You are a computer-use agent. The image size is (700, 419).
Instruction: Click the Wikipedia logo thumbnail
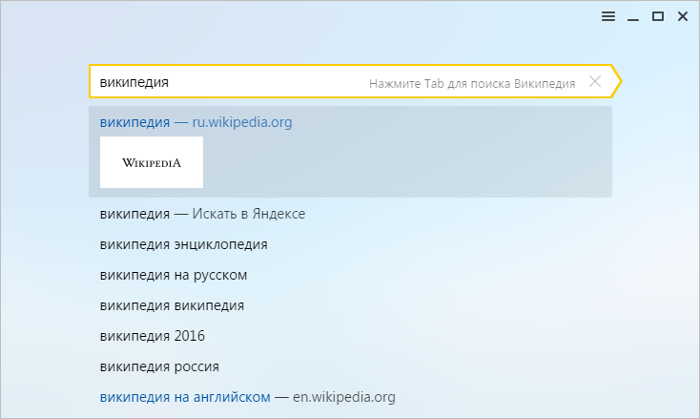(x=151, y=162)
